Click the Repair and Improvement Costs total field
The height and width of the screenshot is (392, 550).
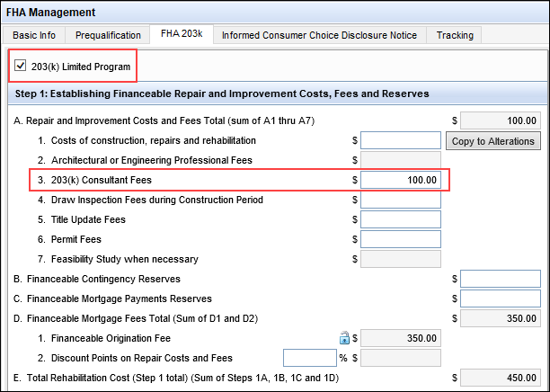coord(501,120)
